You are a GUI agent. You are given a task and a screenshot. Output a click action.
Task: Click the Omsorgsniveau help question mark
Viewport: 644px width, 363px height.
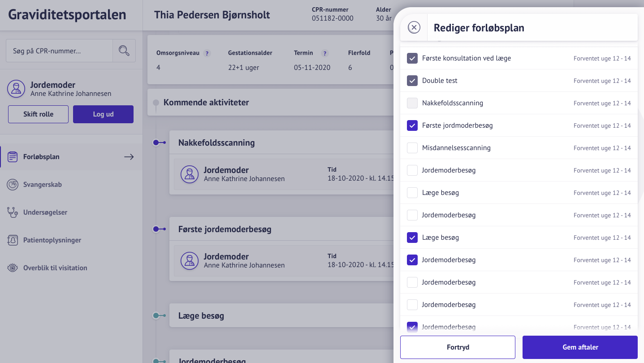point(207,53)
